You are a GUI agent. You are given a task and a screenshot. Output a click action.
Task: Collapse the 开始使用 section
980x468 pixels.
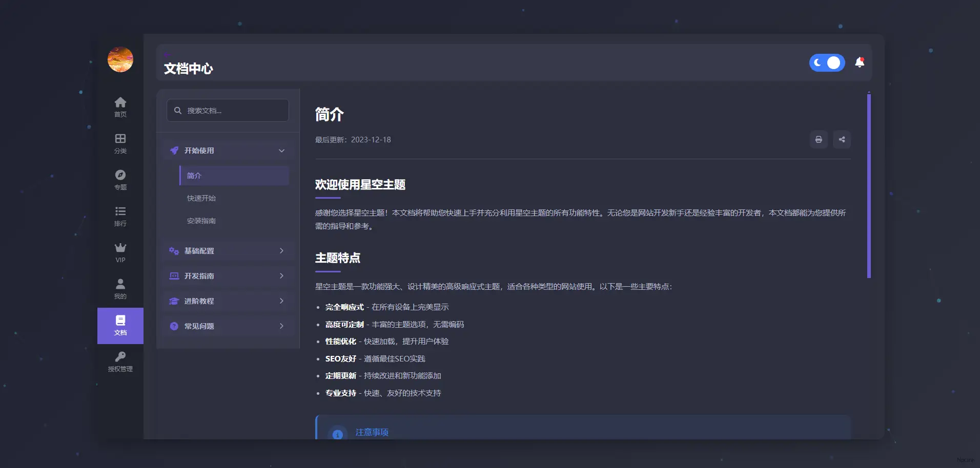228,150
